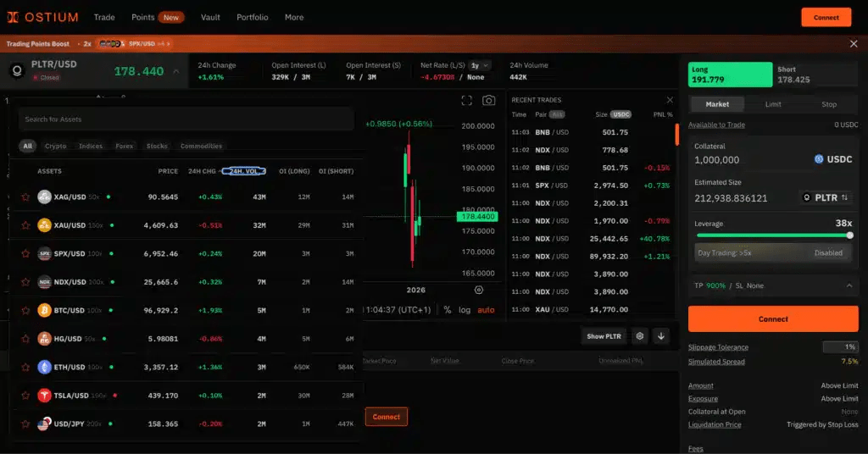Swap the PLTR size unit arrows
The image size is (868, 454).
point(844,197)
